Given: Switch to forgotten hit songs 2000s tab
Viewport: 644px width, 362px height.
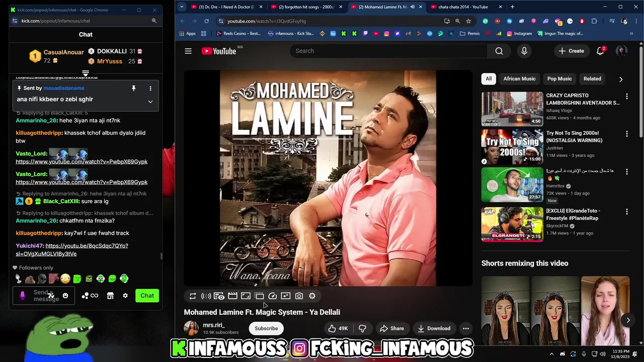Looking at the screenshot, I should click(307, 7).
